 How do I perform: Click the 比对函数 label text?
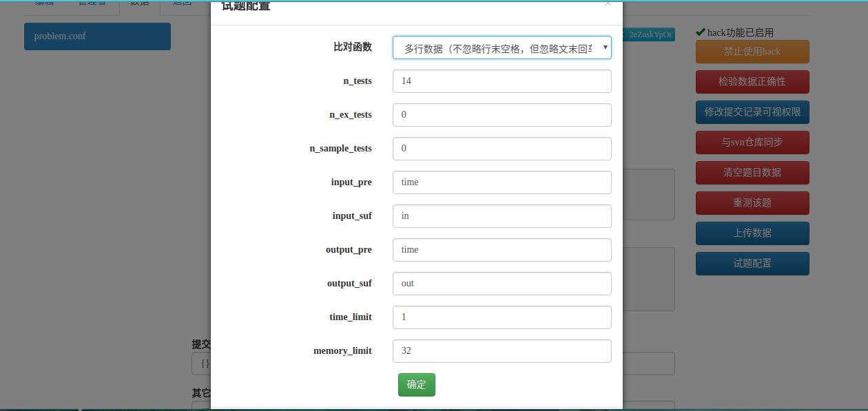pyautogui.click(x=353, y=47)
